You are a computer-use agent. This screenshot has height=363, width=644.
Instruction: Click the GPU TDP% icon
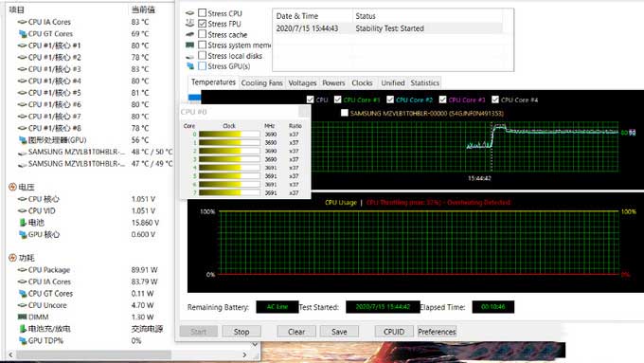(22, 340)
